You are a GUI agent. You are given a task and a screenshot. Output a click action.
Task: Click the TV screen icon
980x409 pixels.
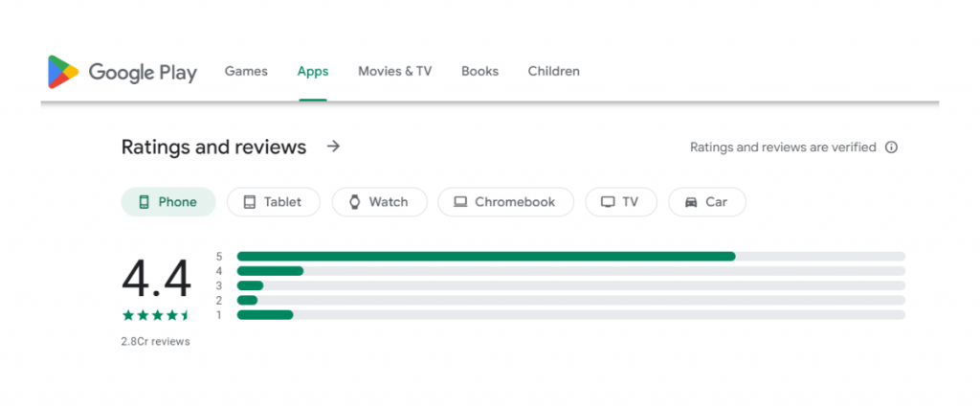[x=608, y=202]
